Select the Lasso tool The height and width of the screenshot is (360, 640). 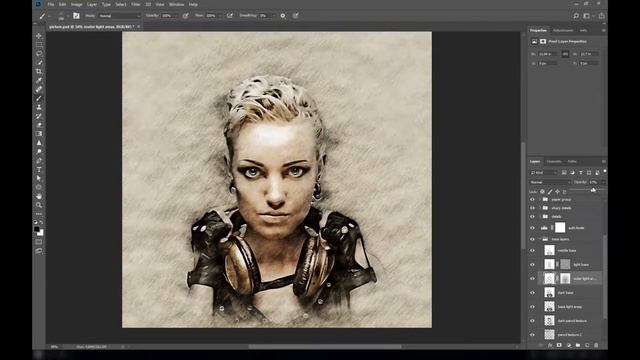(39, 53)
